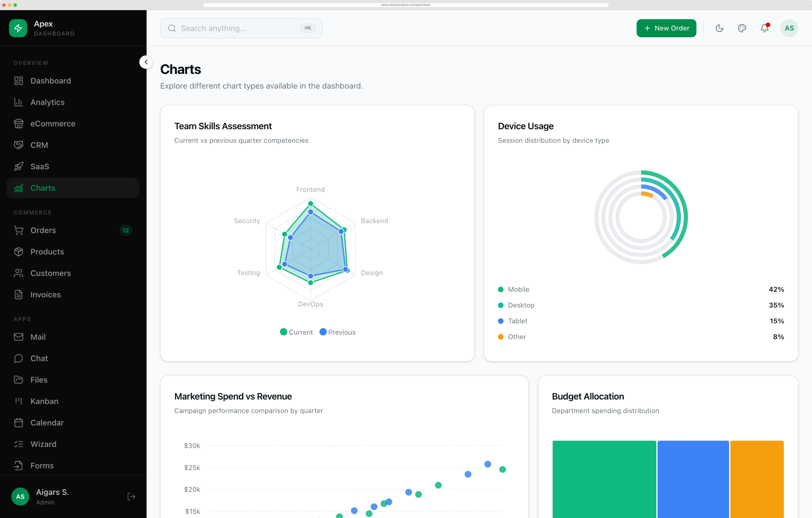
Task: Click the Team Skills Assessment title
Action: click(223, 126)
